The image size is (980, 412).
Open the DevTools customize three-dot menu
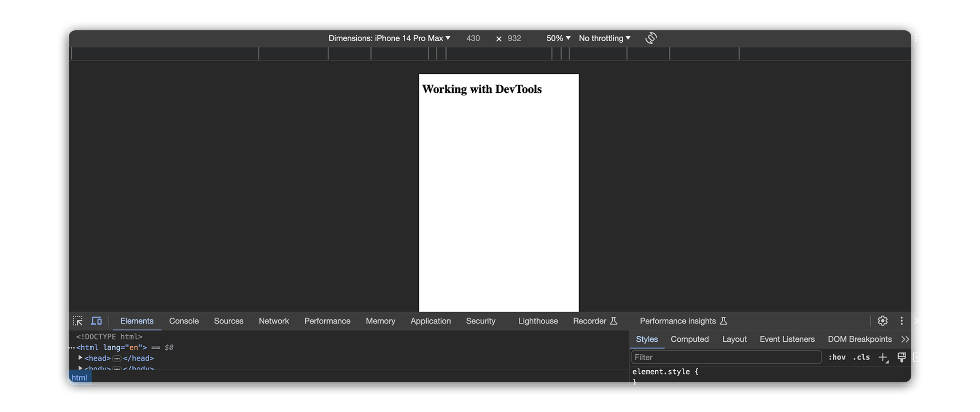[902, 321]
